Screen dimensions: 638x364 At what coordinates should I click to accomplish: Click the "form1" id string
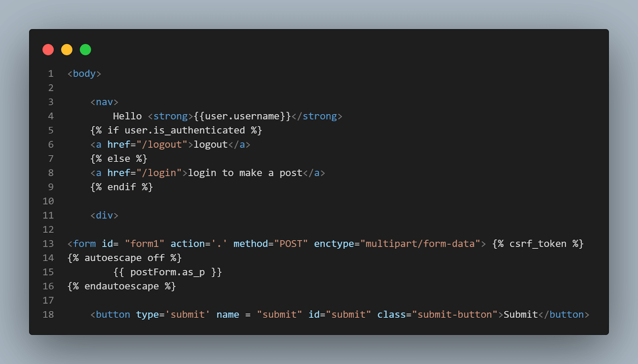[x=144, y=244]
